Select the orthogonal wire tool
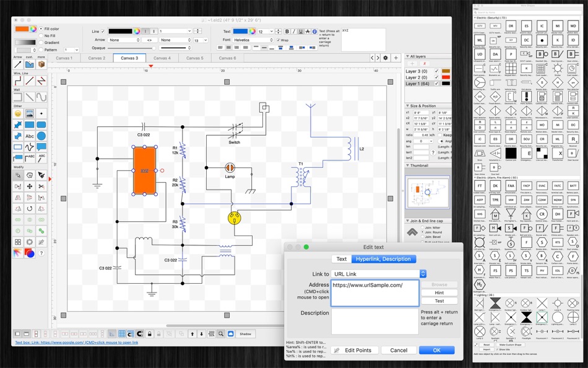Viewport: 588px width, 368px height. tap(17, 81)
